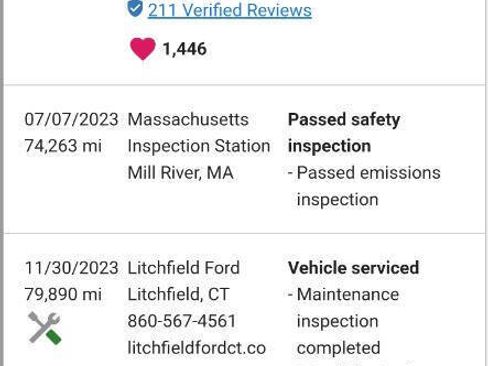This screenshot has height=366, width=488.
Task: Select the 11/30/2023 service date
Action: 71,268
